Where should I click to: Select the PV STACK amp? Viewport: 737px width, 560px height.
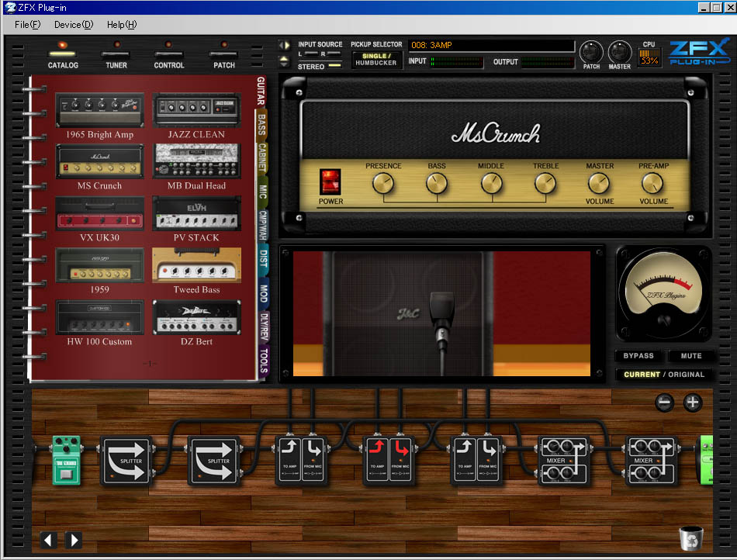click(x=196, y=214)
